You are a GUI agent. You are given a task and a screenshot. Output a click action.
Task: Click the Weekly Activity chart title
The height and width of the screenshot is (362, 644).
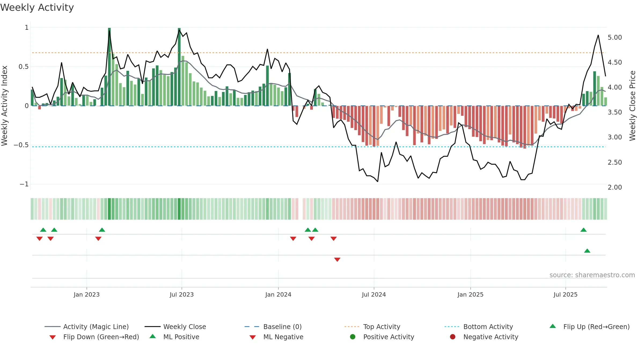37,8
